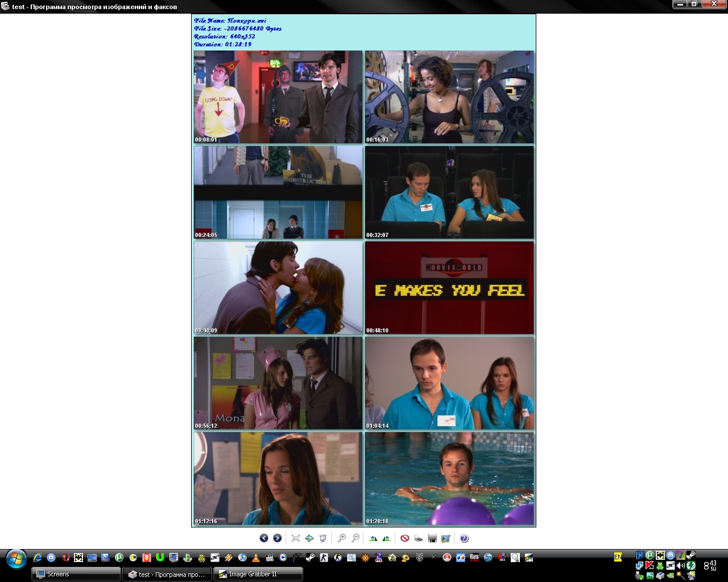Viewport: 728px width, 582px height.
Task: Select the thumbnail at 00:32:07
Action: pos(449,193)
